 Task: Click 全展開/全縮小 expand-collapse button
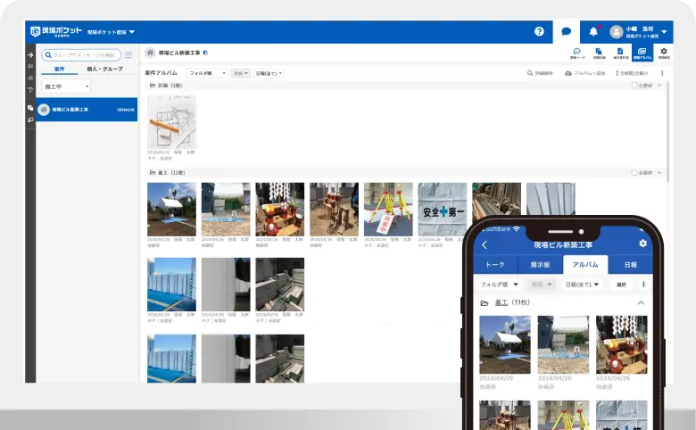pos(632,73)
